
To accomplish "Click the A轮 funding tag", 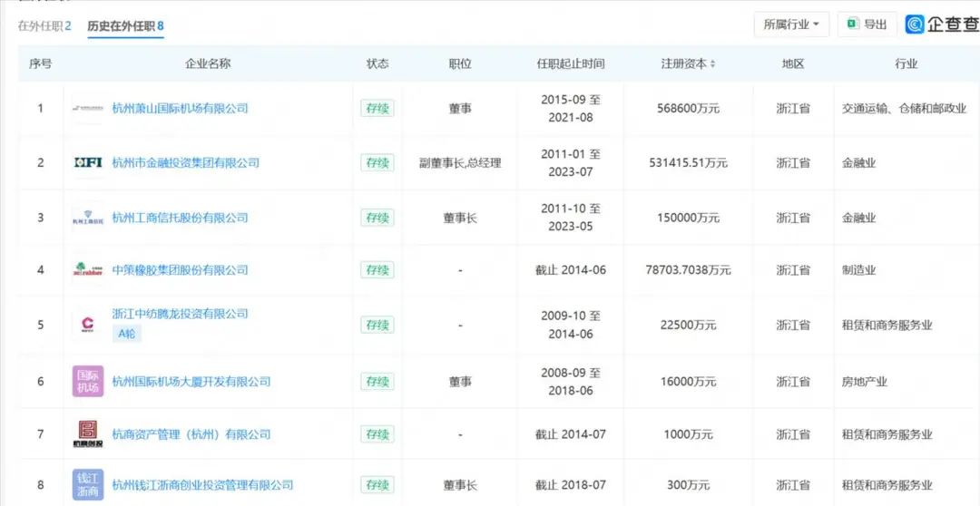I will pyautogui.click(x=127, y=334).
